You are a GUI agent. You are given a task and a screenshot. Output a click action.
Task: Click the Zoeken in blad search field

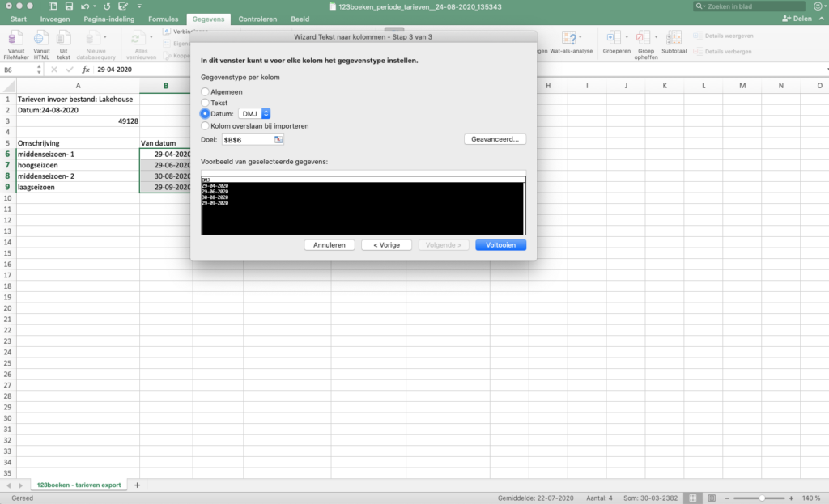coord(749,6)
